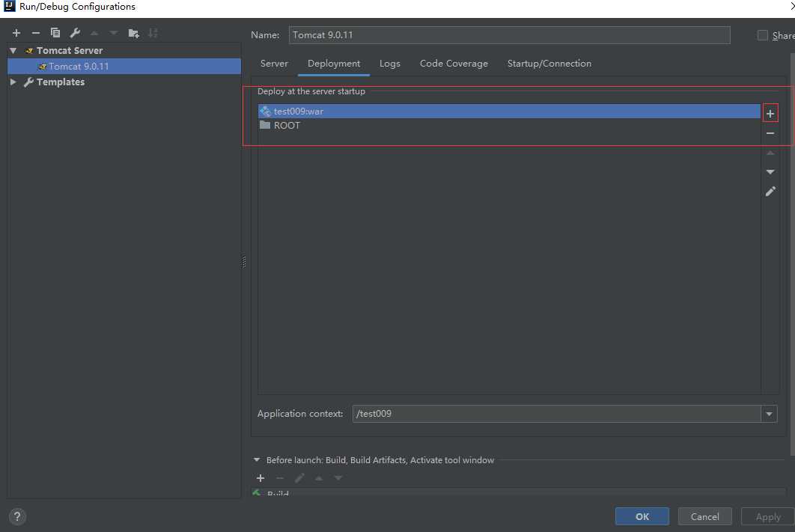This screenshot has width=795, height=532.
Task: Expand the Templates tree node
Action: point(13,82)
